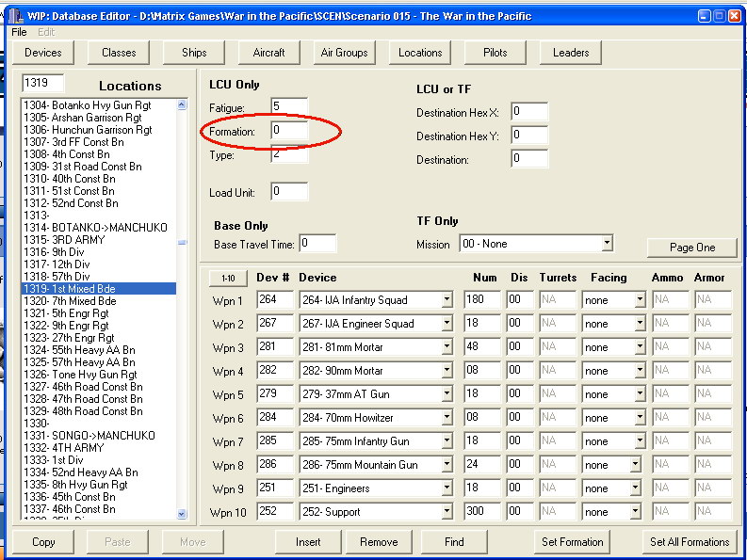Open the Leaders section
Image resolution: width=747 pixels, height=560 pixels.
571,53
